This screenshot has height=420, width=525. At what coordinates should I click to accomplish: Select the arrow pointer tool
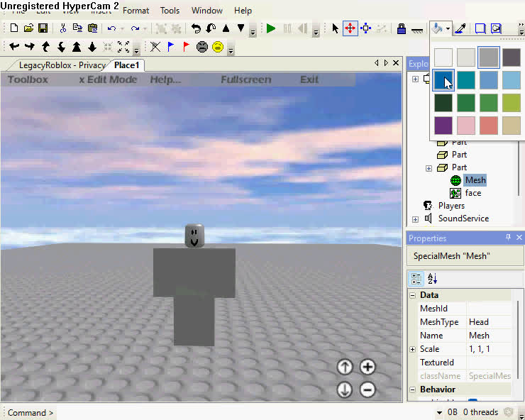tap(335, 28)
